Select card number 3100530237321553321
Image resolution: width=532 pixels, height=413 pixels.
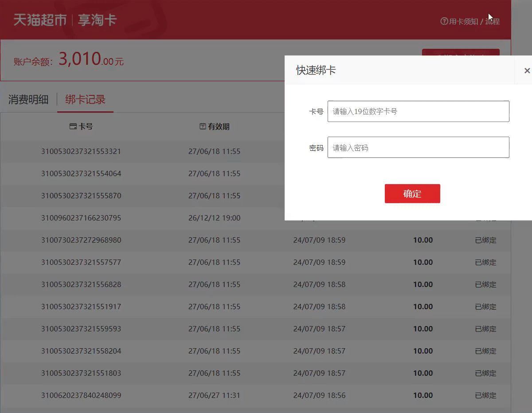[81, 151]
